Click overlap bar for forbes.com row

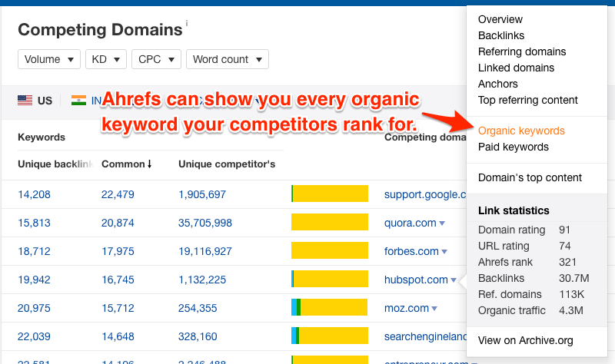click(330, 250)
